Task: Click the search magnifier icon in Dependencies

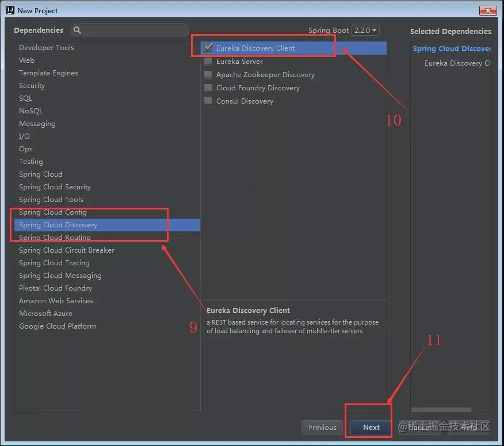Action: point(77,31)
